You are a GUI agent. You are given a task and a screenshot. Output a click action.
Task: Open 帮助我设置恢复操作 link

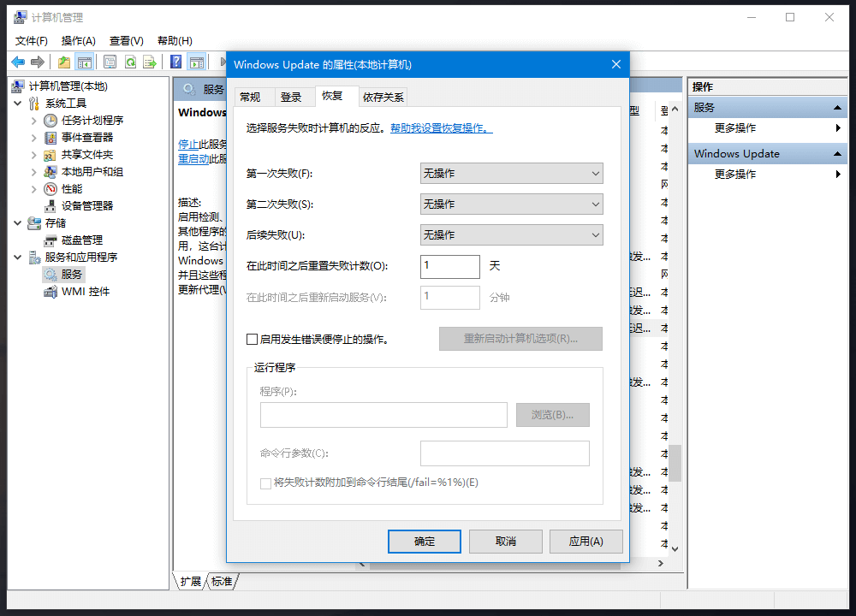pos(441,128)
